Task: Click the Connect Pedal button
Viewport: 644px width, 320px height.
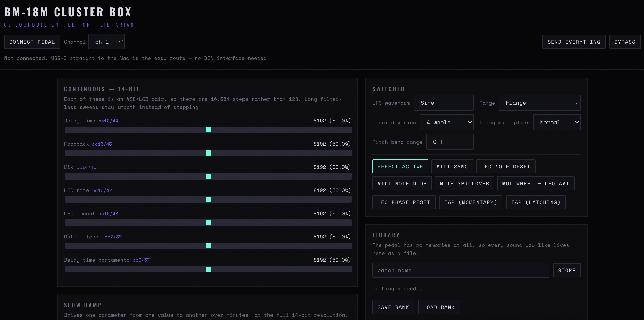Action: [32, 42]
